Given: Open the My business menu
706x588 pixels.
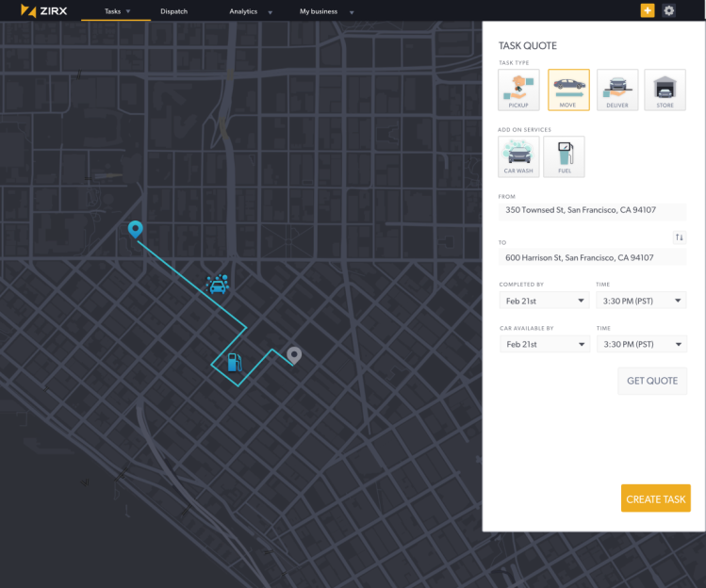Looking at the screenshot, I should (319, 11).
